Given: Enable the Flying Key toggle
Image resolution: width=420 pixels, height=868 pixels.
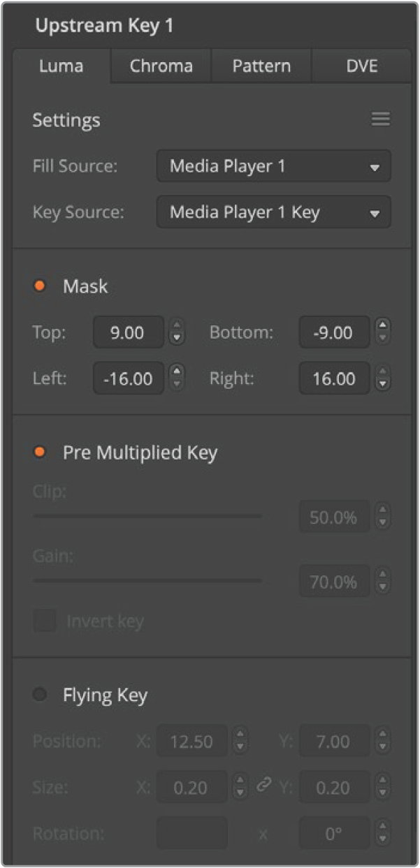Looking at the screenshot, I should point(40,695).
